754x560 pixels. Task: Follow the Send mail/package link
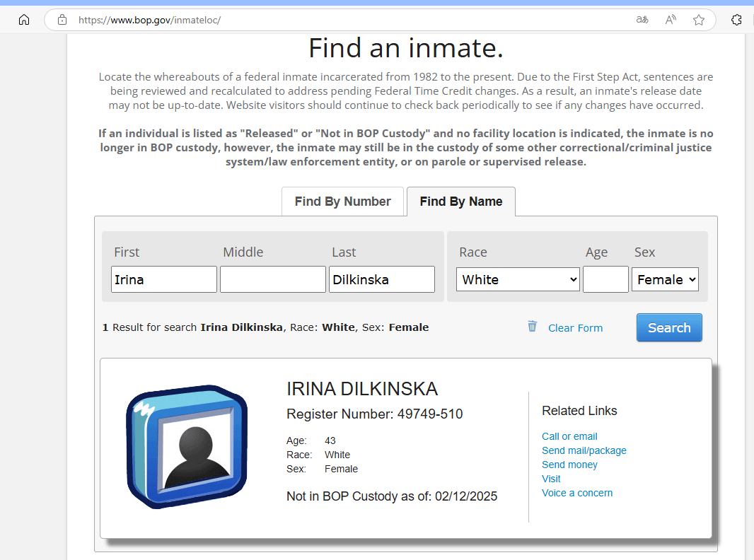coord(584,450)
